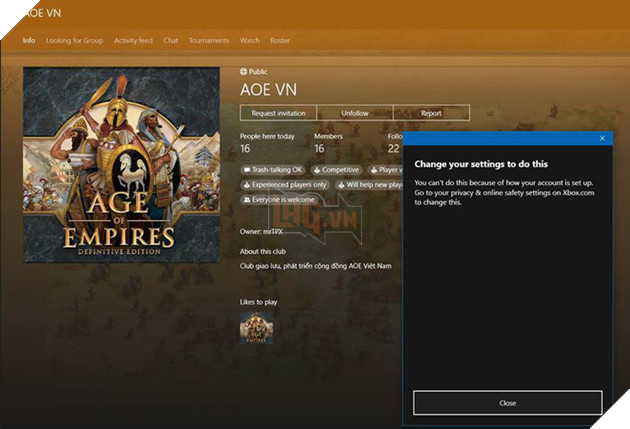Screen dimensions: 630x429
Task: Click the Age of Empires club cover image
Action: click(121, 165)
